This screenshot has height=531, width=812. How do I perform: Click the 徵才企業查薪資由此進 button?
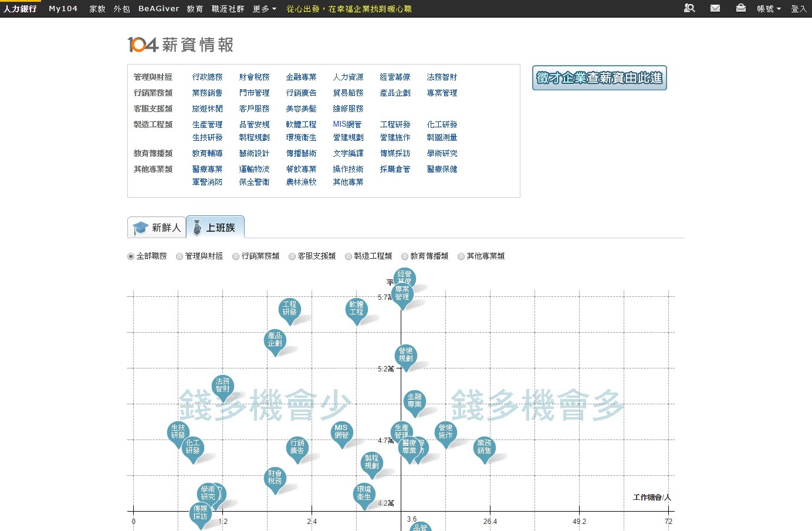[600, 78]
